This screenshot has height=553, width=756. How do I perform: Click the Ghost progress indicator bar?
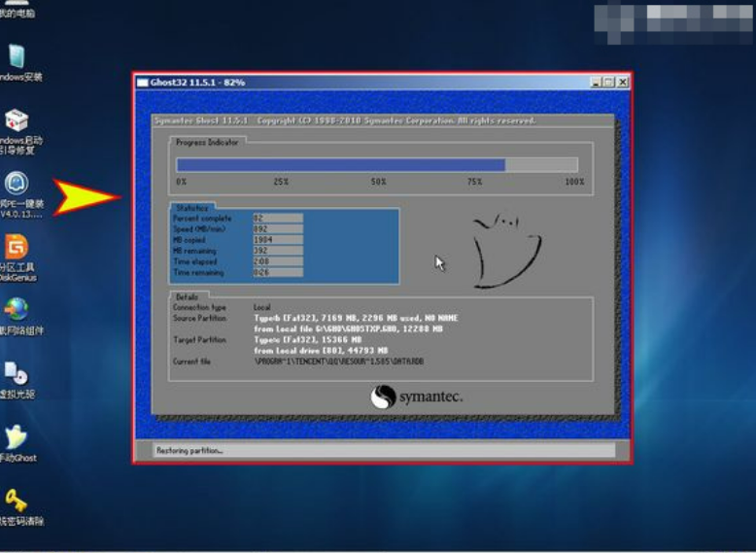tap(377, 165)
